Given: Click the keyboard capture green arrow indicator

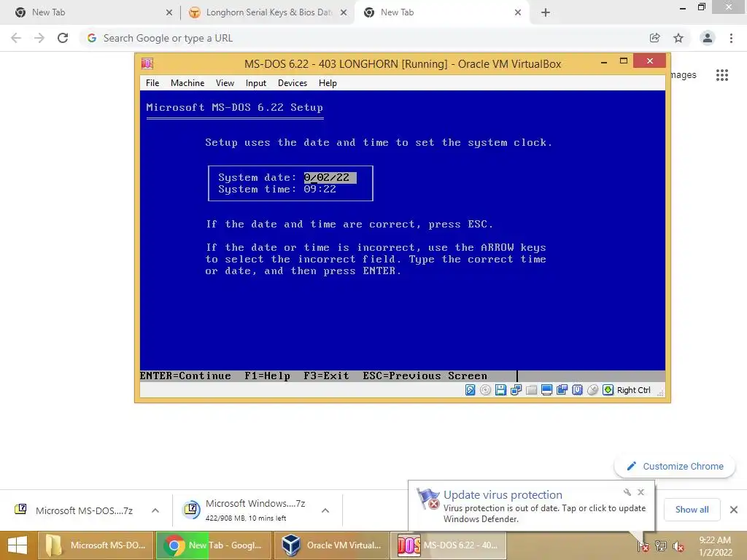Looking at the screenshot, I should [x=608, y=390].
